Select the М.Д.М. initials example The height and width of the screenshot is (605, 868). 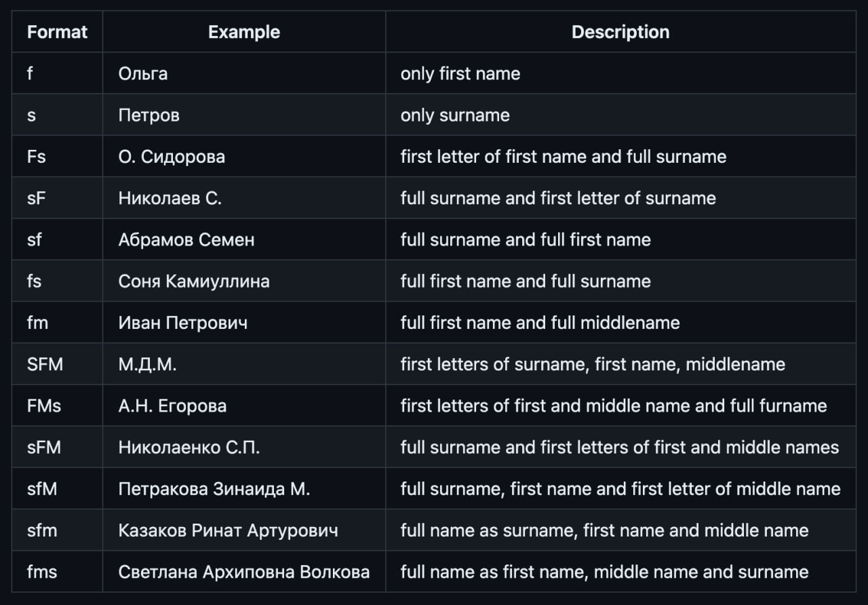tap(147, 364)
